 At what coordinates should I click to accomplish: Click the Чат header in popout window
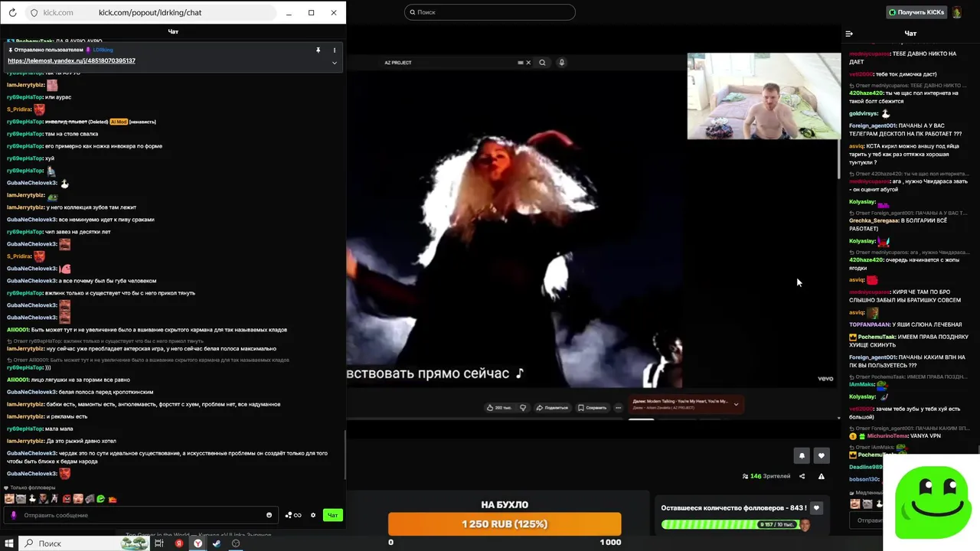pyautogui.click(x=173, y=31)
